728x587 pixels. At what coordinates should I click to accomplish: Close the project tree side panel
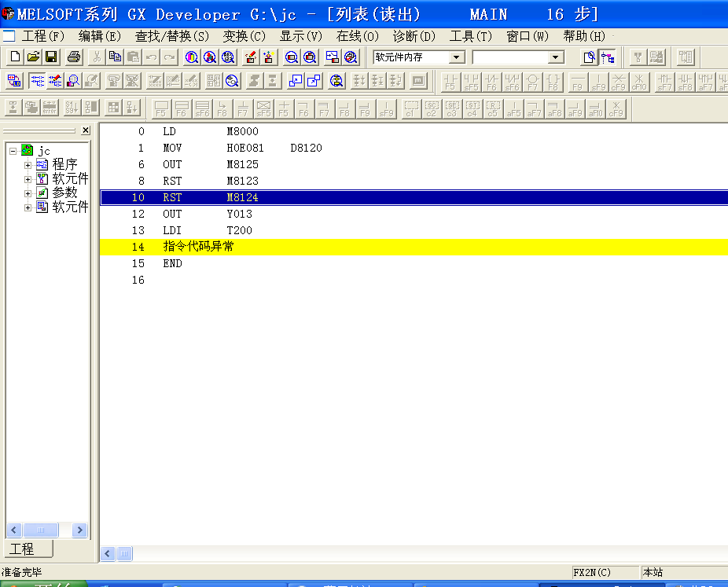pos(85,130)
